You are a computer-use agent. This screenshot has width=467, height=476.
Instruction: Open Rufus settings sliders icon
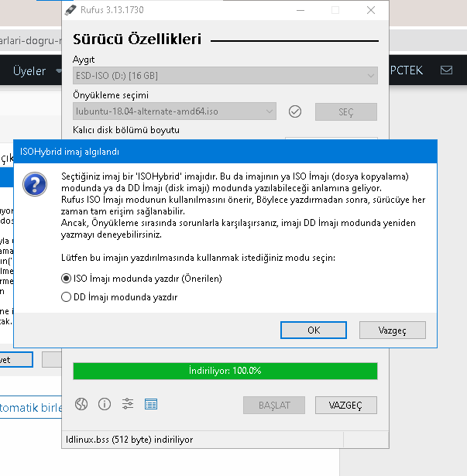pyautogui.click(x=128, y=404)
